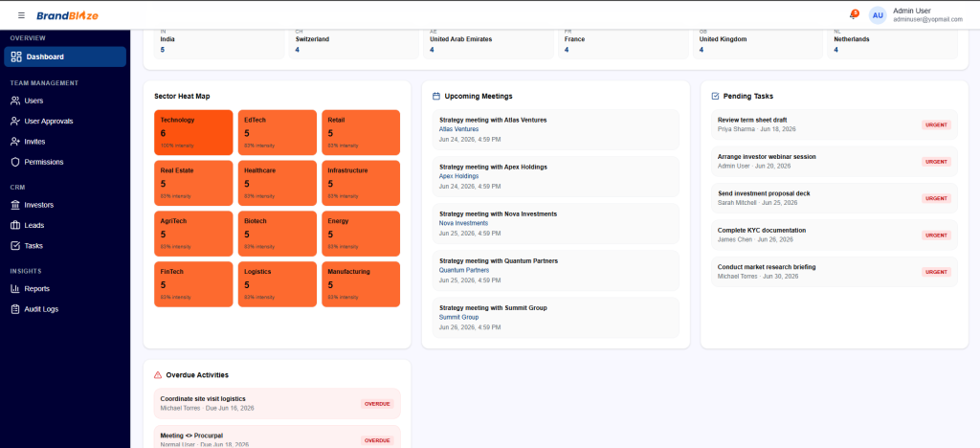
Task: Open the Summit Group link
Action: pyautogui.click(x=458, y=318)
